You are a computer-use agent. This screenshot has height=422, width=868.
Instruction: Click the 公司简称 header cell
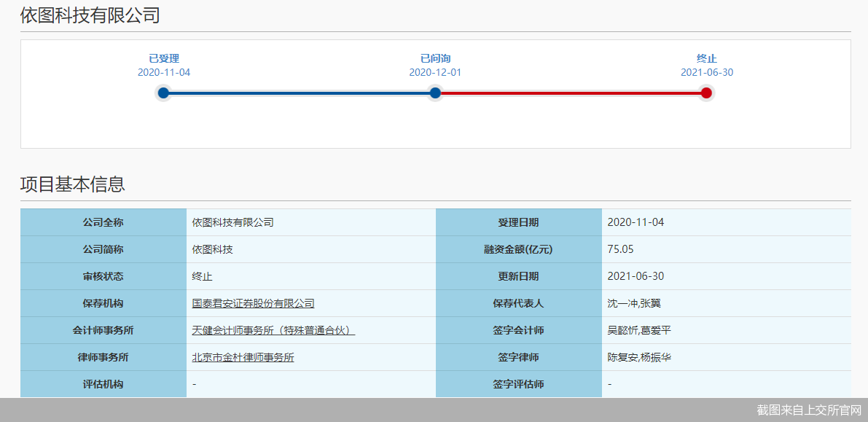coord(103,249)
